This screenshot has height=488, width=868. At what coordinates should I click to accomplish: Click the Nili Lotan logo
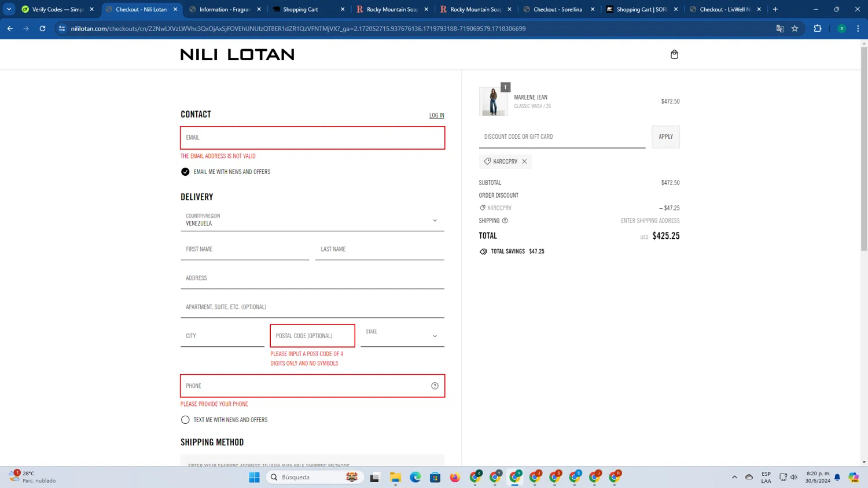(237, 54)
